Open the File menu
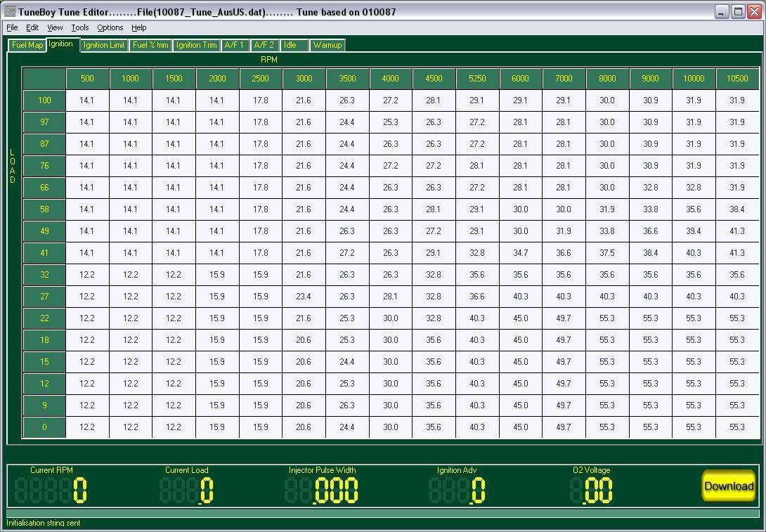This screenshot has width=766, height=532. [x=12, y=27]
